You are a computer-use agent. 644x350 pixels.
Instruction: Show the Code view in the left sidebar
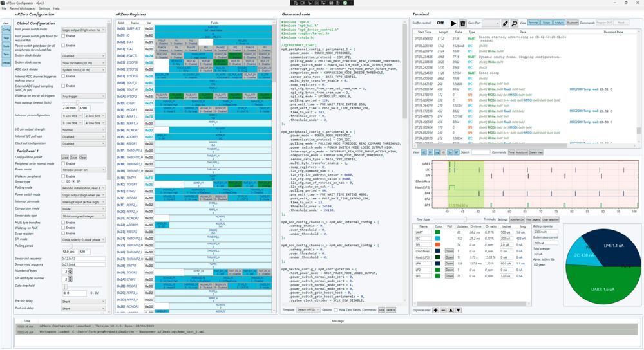pos(6,46)
